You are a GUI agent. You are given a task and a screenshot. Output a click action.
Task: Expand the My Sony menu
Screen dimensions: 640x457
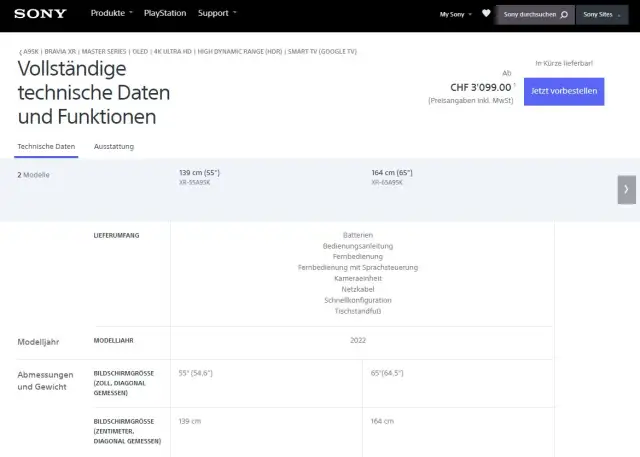[x=456, y=14]
